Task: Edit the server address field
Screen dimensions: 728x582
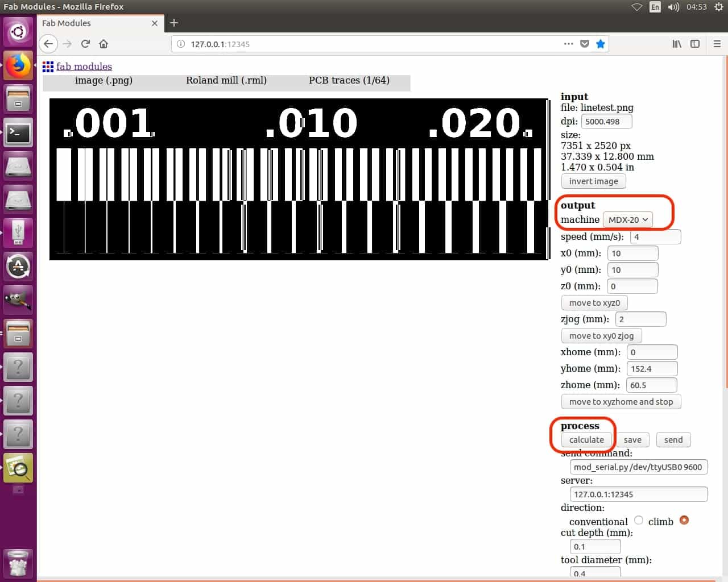Action: point(639,494)
